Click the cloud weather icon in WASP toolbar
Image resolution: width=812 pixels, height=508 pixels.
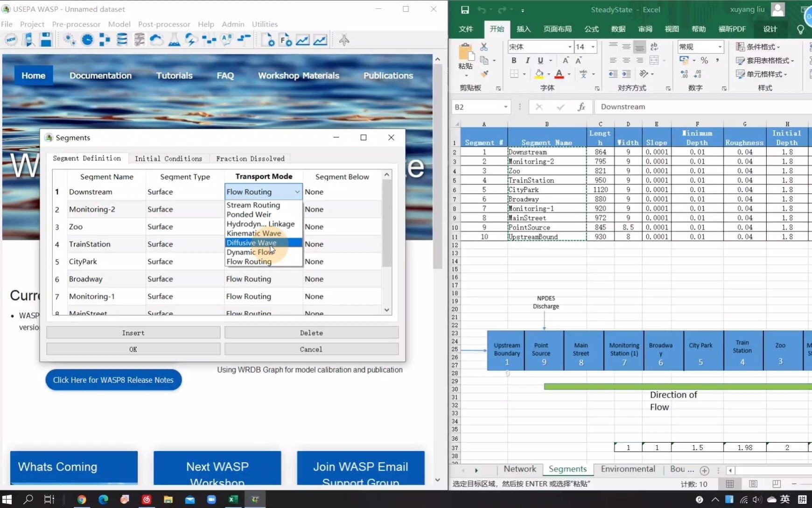click(x=156, y=40)
